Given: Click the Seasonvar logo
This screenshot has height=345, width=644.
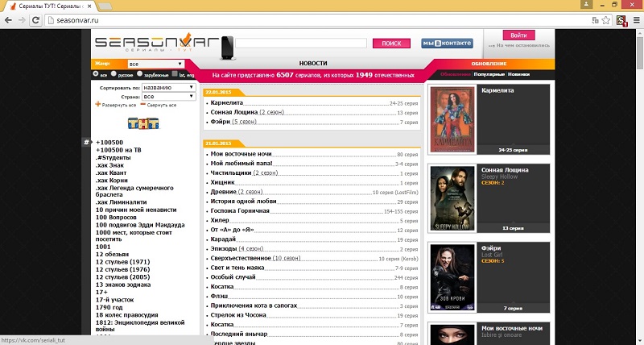Looking at the screenshot, I should point(153,43).
